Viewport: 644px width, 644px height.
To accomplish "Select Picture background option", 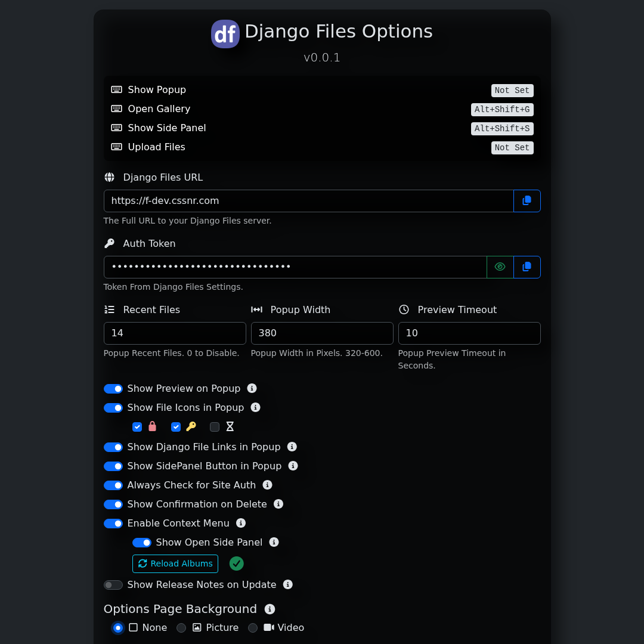I will [181, 628].
